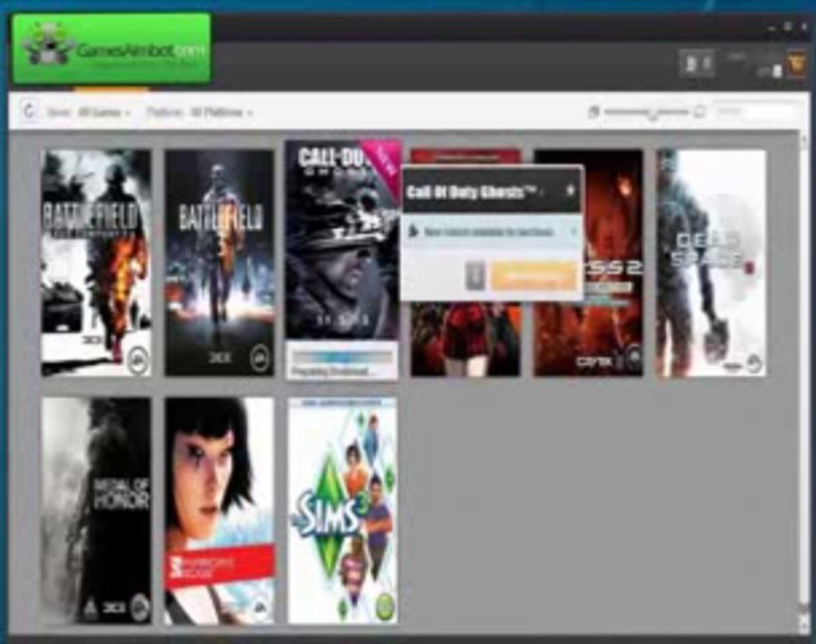
Task: Click the library search field
Action: [x=754, y=111]
